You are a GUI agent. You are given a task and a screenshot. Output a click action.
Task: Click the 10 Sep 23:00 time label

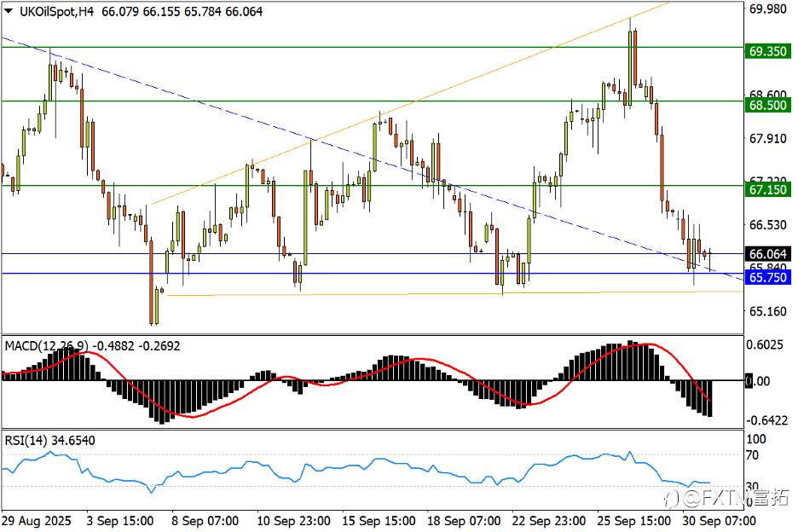(293, 521)
